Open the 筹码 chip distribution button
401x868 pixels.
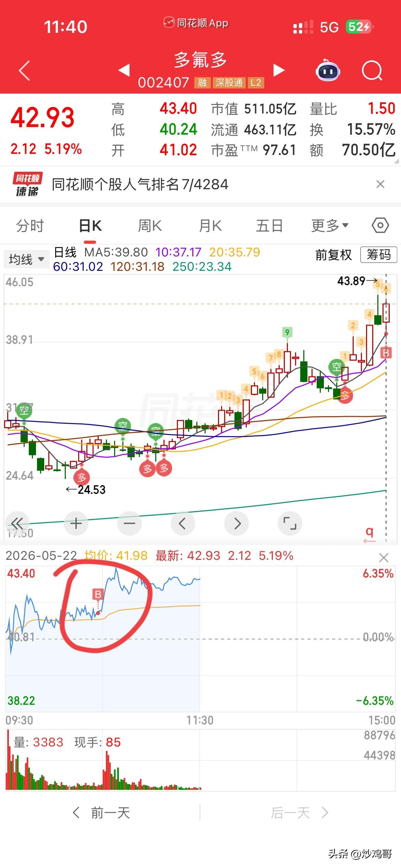point(379,255)
